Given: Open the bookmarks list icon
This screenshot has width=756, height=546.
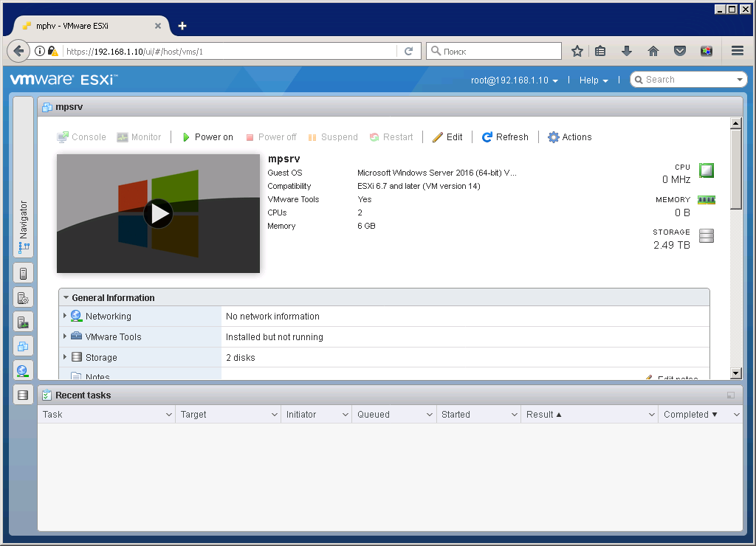Looking at the screenshot, I should coord(600,51).
